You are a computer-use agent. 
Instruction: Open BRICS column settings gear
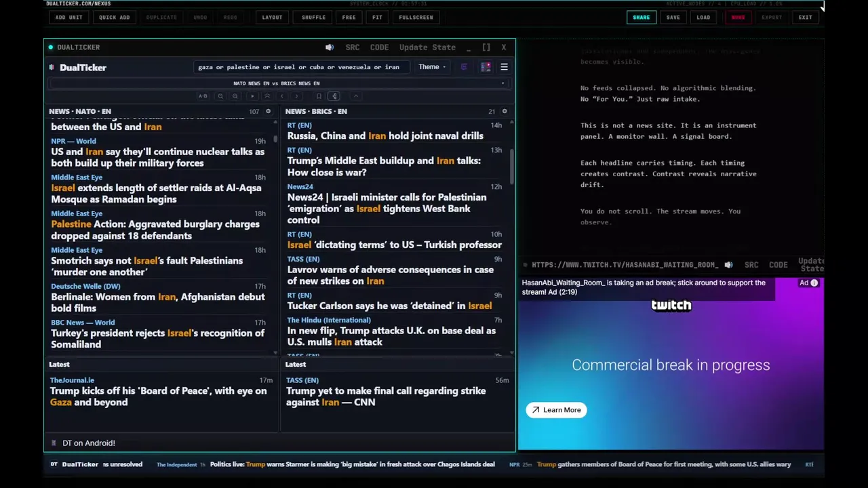coord(504,111)
